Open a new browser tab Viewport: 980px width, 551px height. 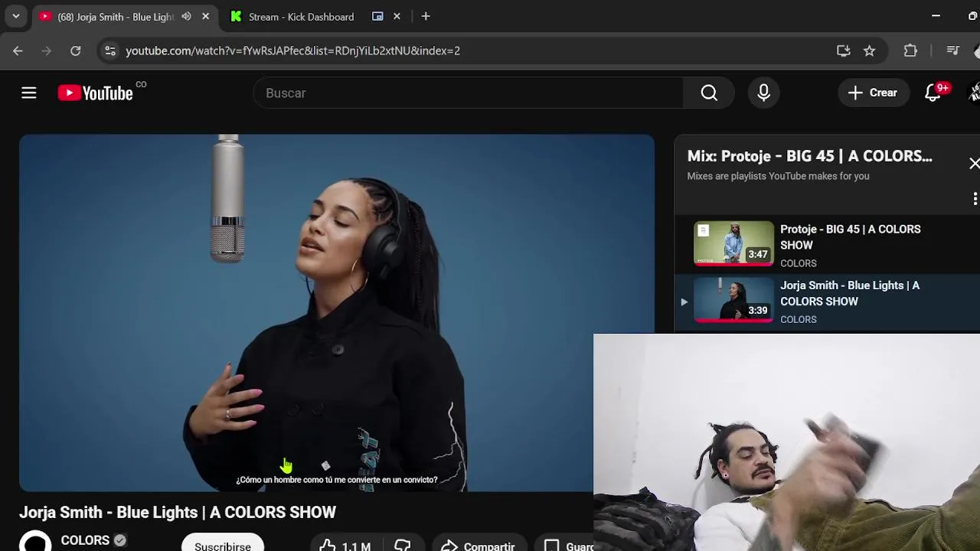pos(426,16)
